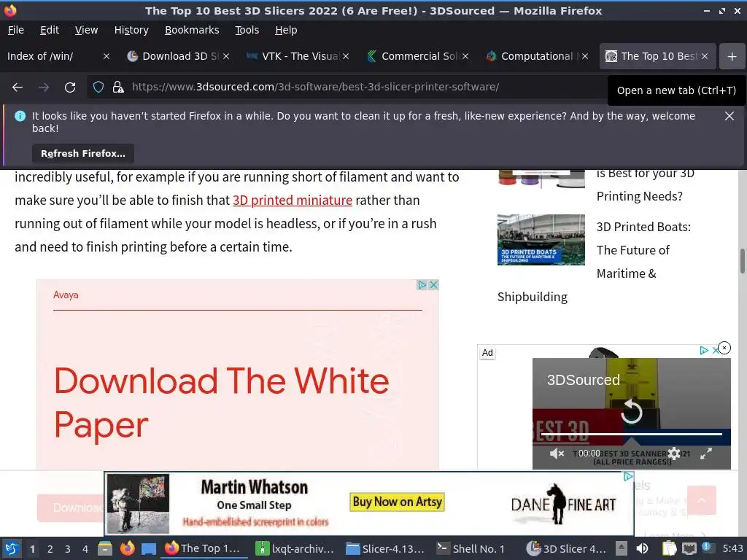Image resolution: width=747 pixels, height=560 pixels.
Task: Open a new tab with plus button
Action: point(732,57)
